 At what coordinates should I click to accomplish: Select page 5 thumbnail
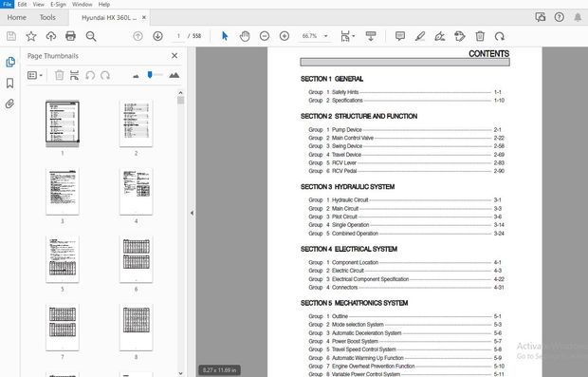tap(63, 259)
